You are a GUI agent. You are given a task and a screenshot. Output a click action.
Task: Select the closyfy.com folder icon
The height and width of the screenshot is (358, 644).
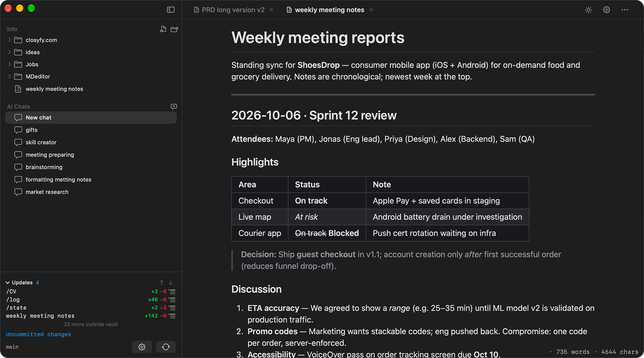coord(18,40)
